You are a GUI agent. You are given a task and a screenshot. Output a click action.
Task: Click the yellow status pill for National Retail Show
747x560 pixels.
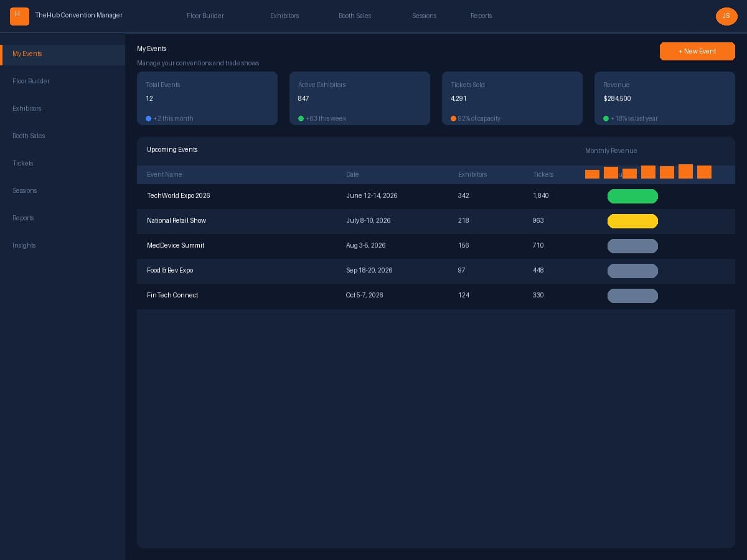pyautogui.click(x=632, y=222)
